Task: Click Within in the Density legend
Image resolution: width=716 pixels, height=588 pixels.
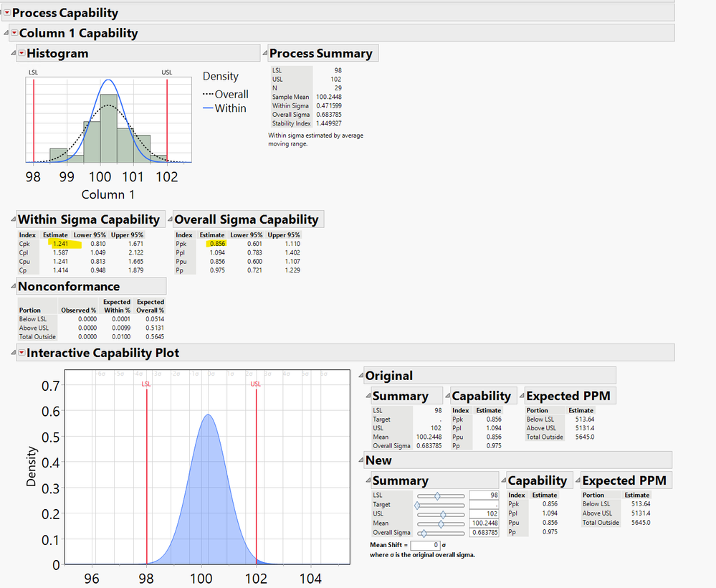Action: coord(231,108)
